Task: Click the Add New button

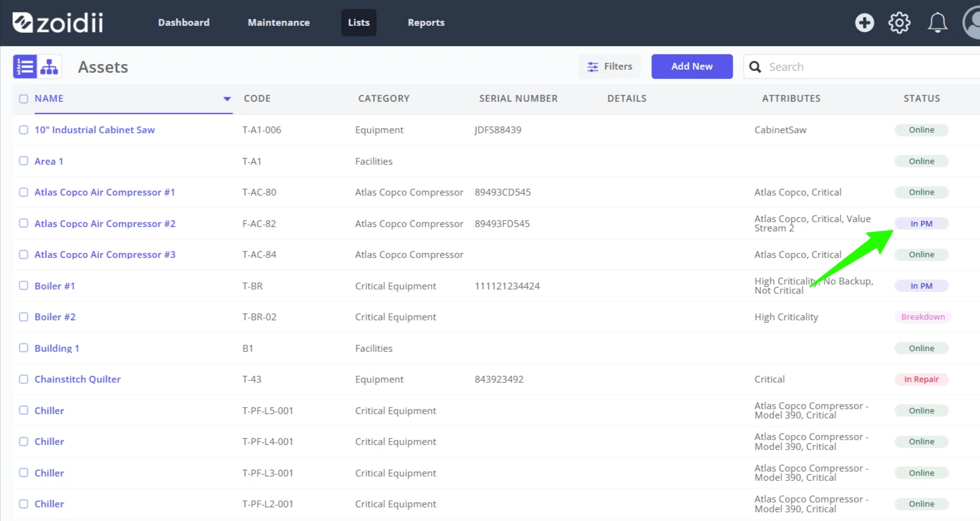Action: 692,67
